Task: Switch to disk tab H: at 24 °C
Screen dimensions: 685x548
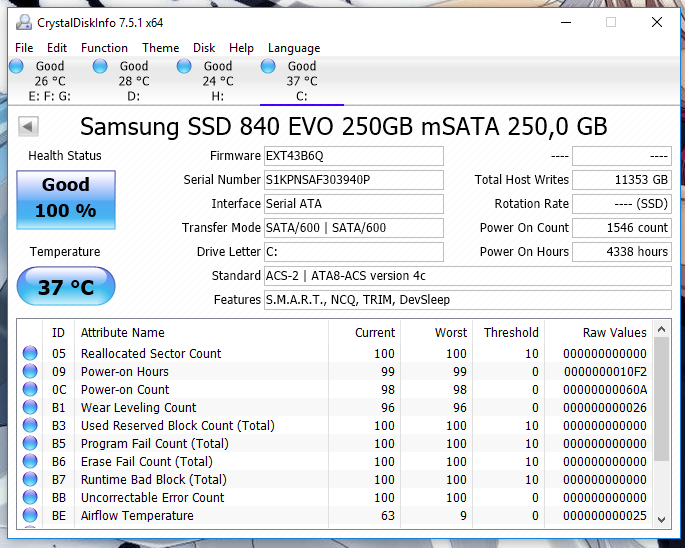Action: click(218, 81)
